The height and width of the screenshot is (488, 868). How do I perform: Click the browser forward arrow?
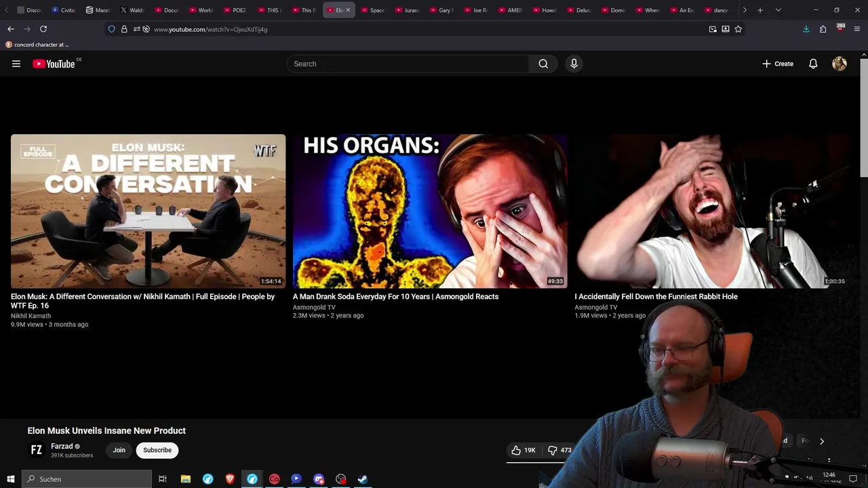coord(27,29)
